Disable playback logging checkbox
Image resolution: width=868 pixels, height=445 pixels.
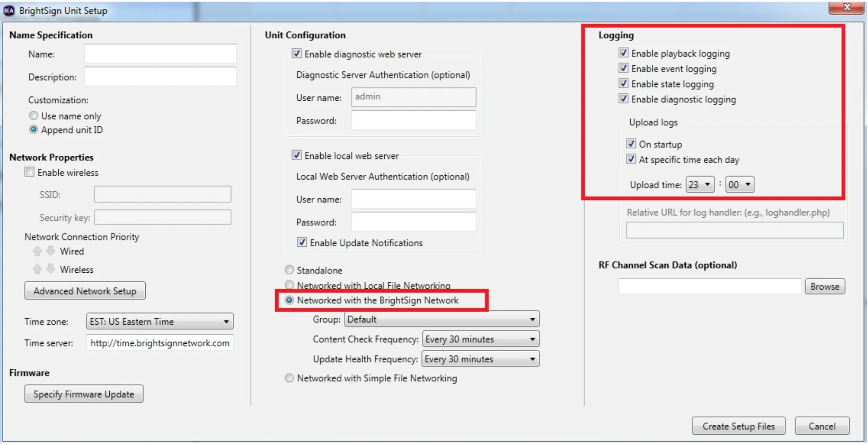623,53
